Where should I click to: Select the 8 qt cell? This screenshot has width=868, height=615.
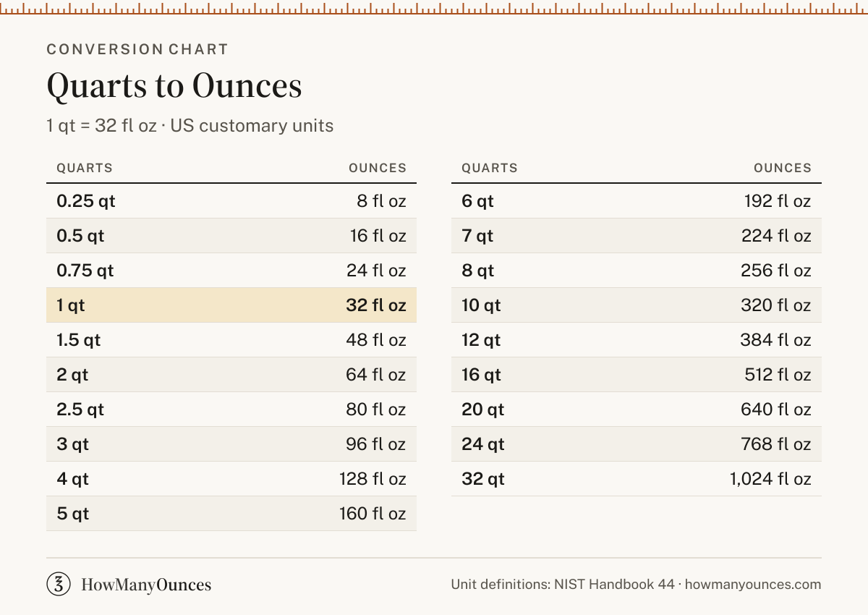point(477,271)
